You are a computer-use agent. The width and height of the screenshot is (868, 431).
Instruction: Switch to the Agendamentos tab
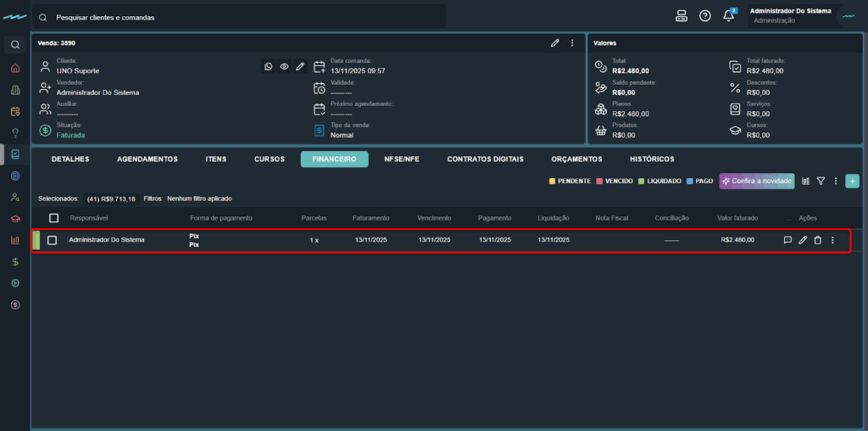[147, 160]
